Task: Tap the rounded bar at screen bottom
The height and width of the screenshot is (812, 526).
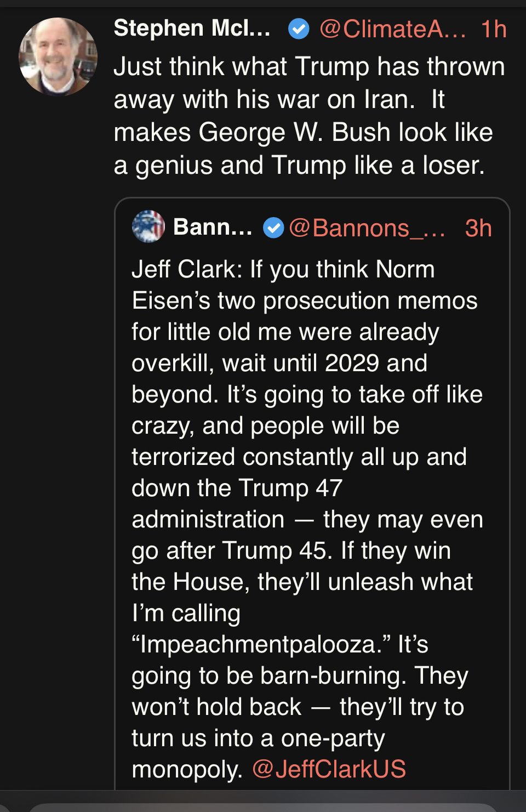Action: (263, 807)
